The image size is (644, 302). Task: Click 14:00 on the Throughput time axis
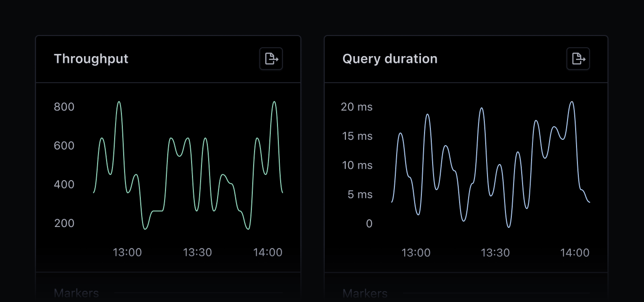pyautogui.click(x=268, y=252)
